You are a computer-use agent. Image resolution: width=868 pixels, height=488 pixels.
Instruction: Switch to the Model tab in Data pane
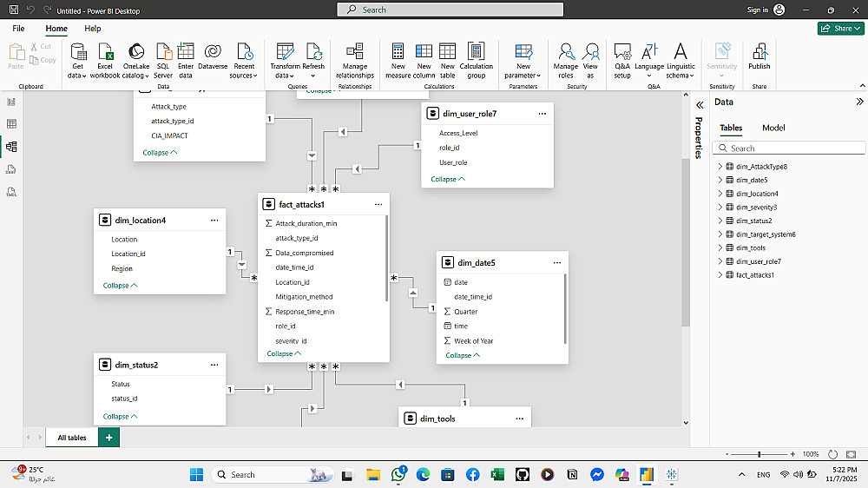[x=773, y=128]
